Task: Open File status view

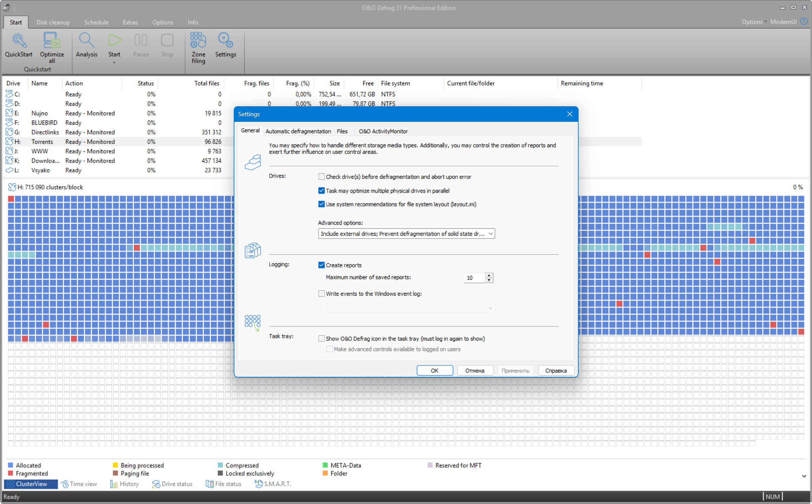Action: pos(223,484)
